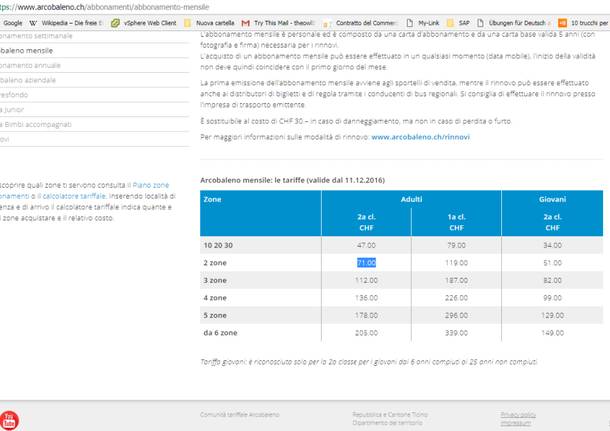The image size is (610, 431).
Task: Click the 119.00 first class price
Action: (x=456, y=263)
